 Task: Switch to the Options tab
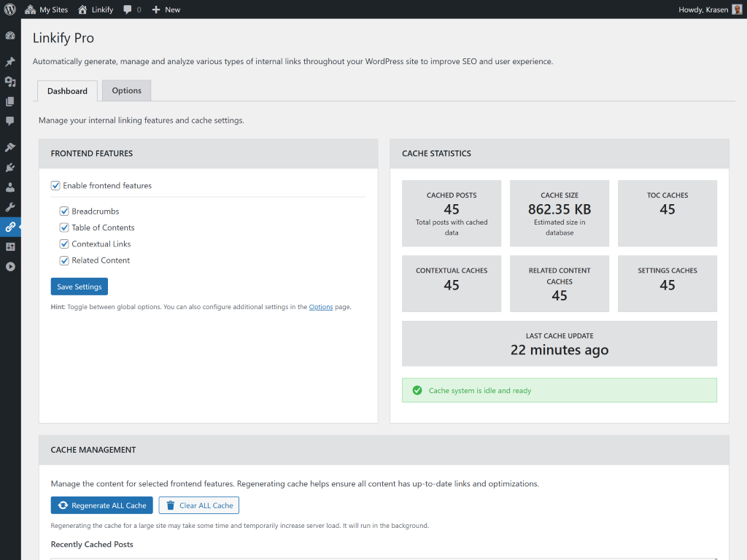point(126,90)
